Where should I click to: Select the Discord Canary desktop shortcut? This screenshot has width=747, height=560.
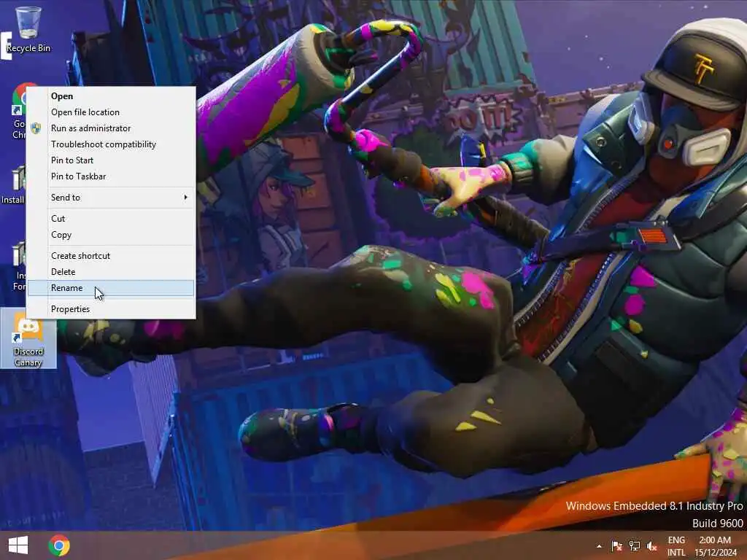pos(28,339)
